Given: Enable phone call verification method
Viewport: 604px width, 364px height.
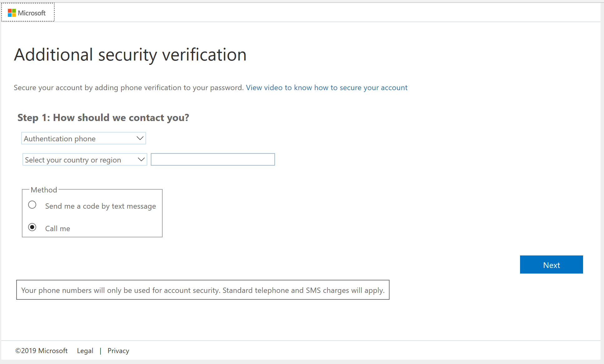Looking at the screenshot, I should [x=32, y=228].
